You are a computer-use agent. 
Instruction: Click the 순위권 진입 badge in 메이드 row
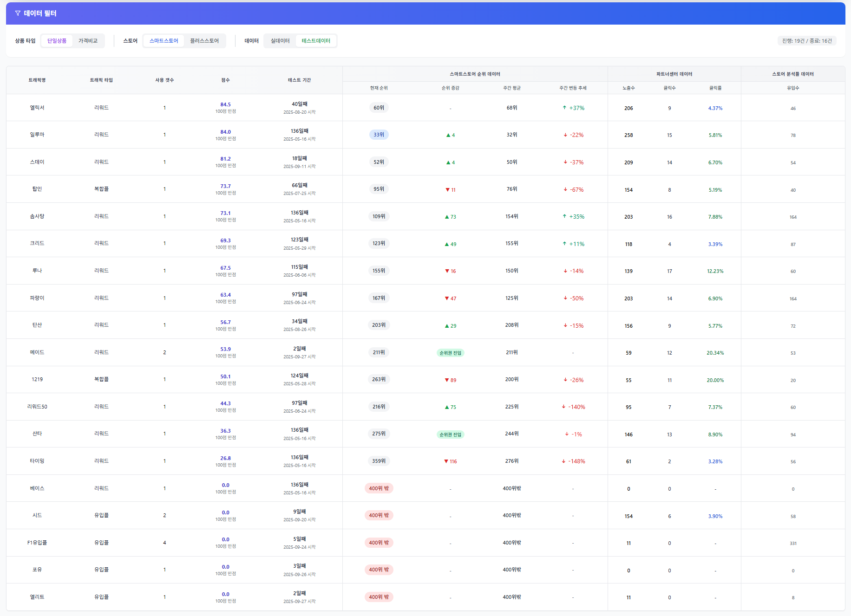click(451, 353)
